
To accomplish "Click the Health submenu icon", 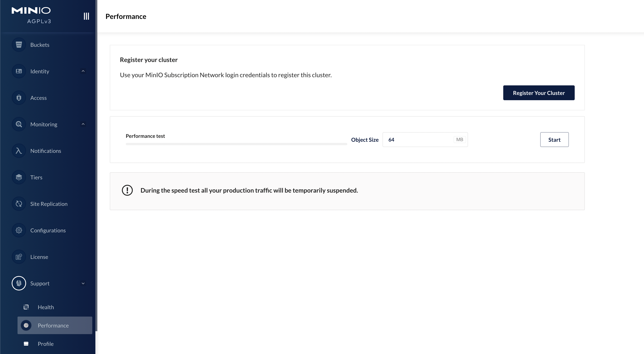I will (x=26, y=307).
